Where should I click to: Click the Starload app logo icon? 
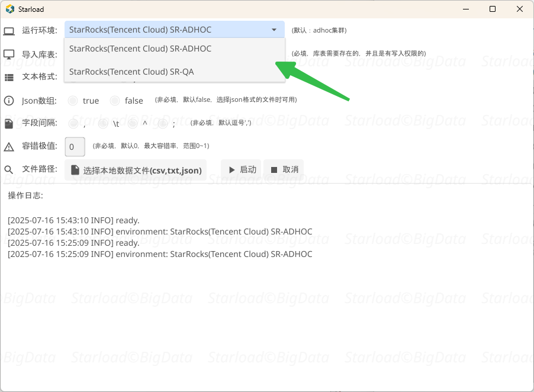10,9
